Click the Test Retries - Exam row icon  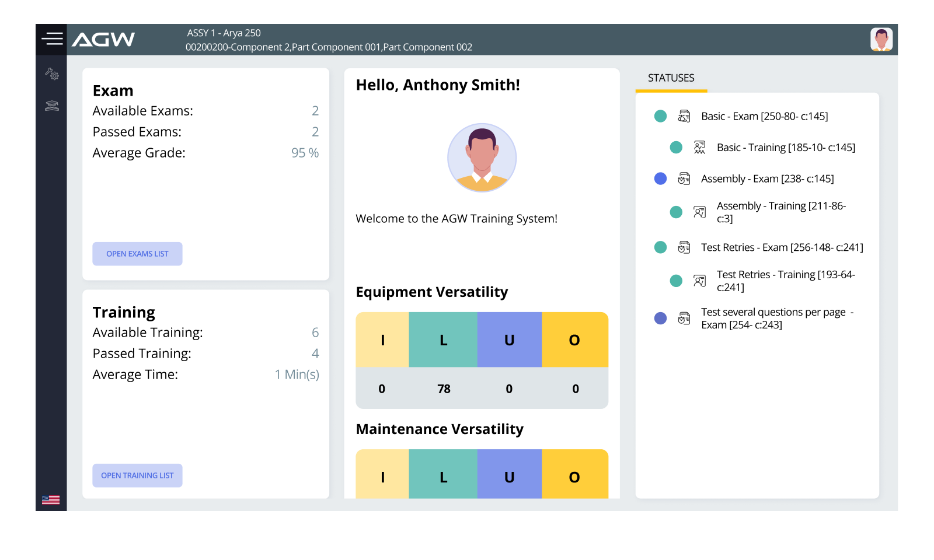click(x=684, y=247)
